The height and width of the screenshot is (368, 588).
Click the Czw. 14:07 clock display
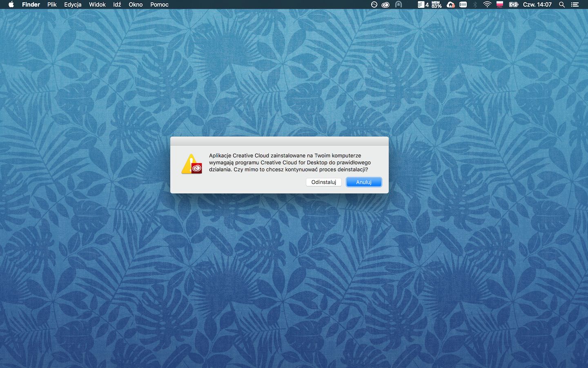click(537, 4)
